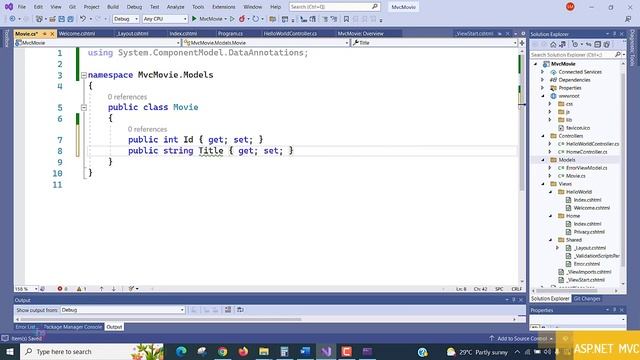Save Movie.cs with the single disk icon
640x360 pixels.
point(61,19)
